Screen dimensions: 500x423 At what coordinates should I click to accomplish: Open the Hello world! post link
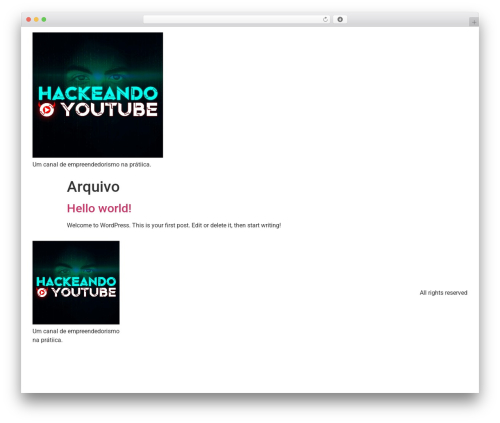(x=99, y=208)
